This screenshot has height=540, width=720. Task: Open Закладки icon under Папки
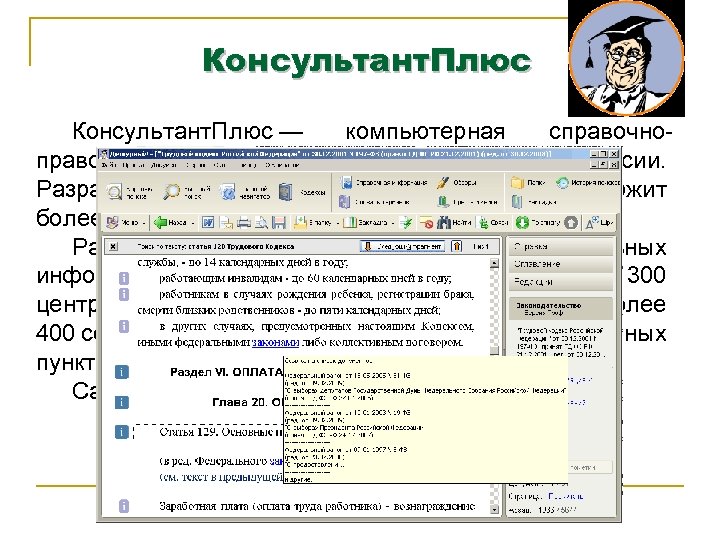tap(517, 201)
